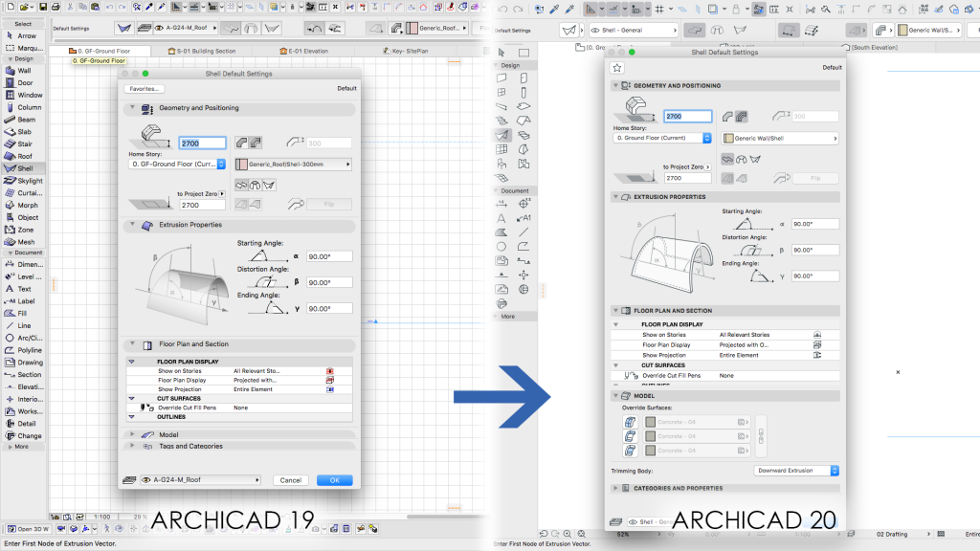Choose revolved shell geometry in ARCHICAD 20 dialog

tap(742, 160)
